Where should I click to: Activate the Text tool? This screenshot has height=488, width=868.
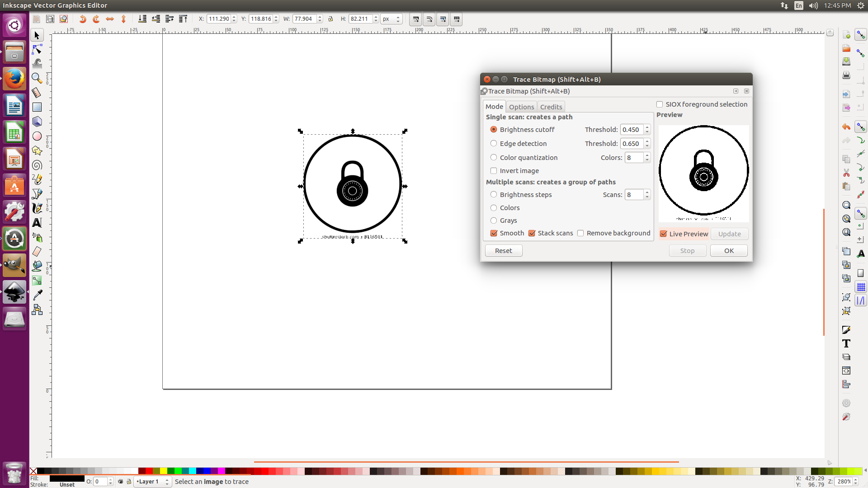(x=37, y=223)
